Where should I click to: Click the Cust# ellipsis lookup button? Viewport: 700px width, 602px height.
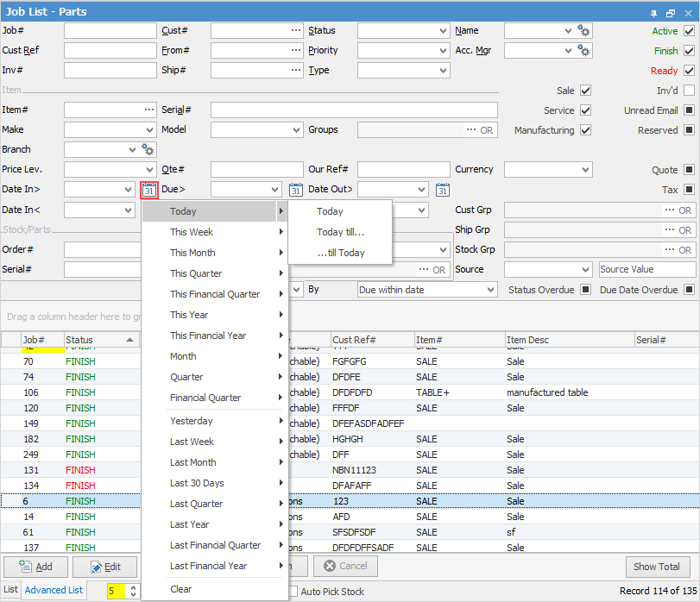tap(295, 31)
